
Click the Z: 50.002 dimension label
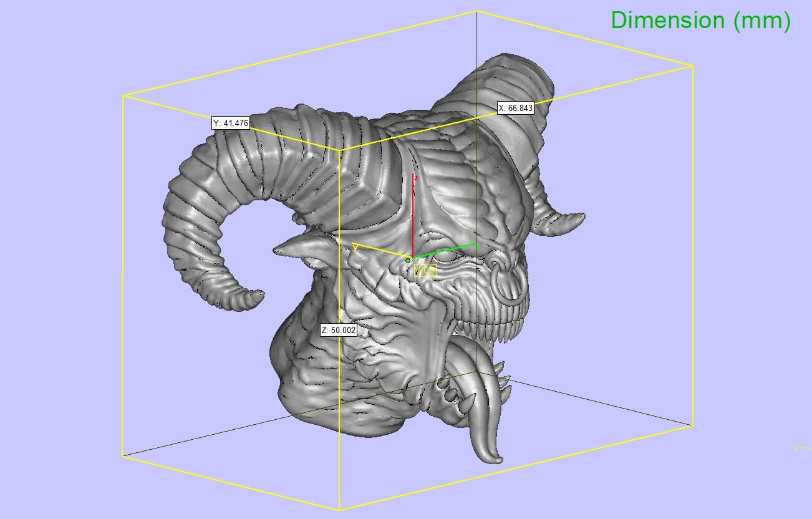(339, 330)
